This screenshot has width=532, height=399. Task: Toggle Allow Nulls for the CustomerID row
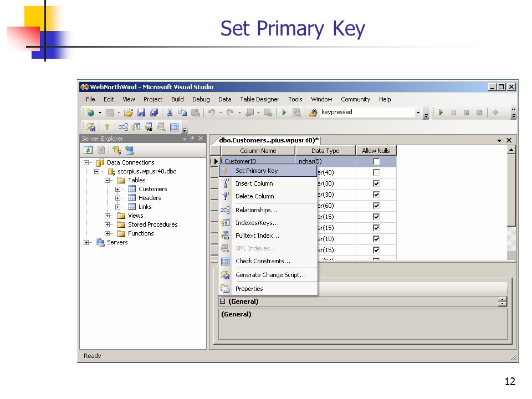pos(376,161)
